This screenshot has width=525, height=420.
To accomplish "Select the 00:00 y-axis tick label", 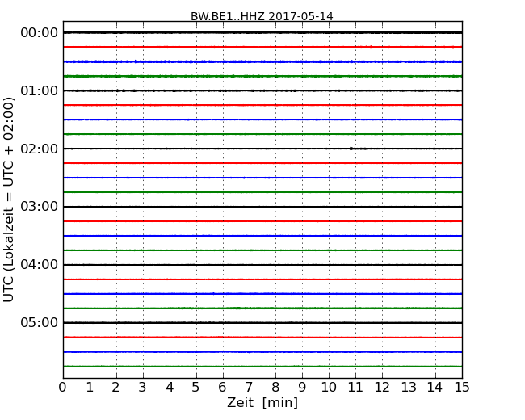I will [40, 33].
